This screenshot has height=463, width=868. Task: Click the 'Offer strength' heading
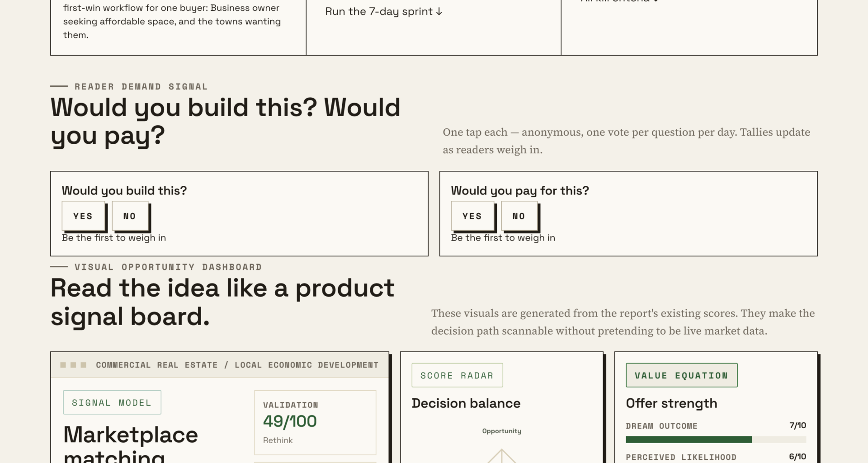(x=672, y=403)
